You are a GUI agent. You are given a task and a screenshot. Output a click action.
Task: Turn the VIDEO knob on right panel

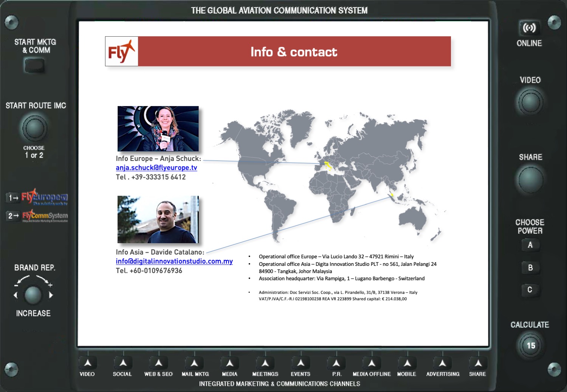pos(530,102)
